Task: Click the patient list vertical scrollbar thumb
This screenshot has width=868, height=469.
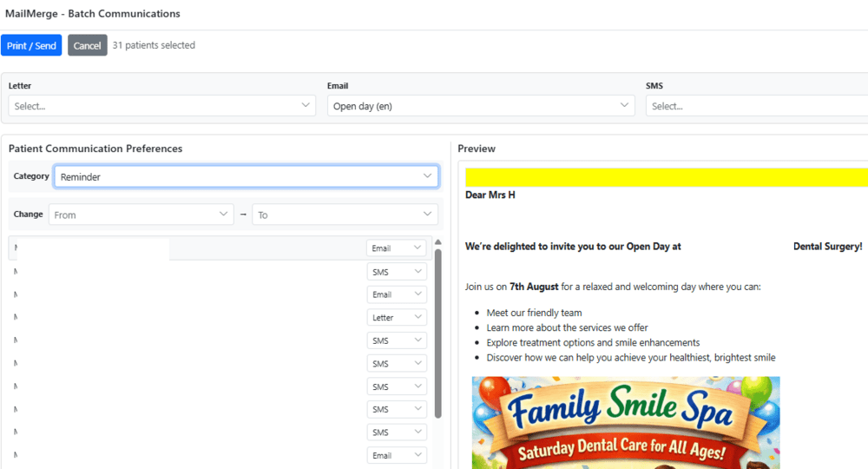Action: [437, 334]
